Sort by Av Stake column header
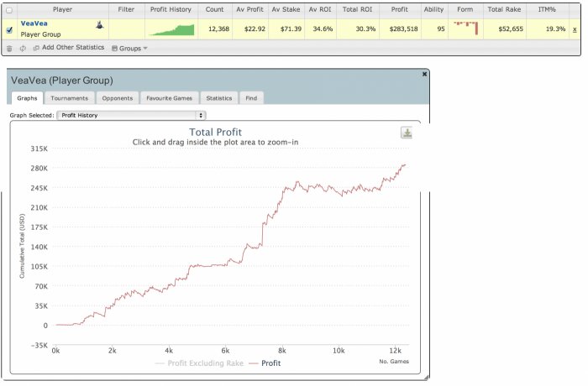 (x=286, y=10)
